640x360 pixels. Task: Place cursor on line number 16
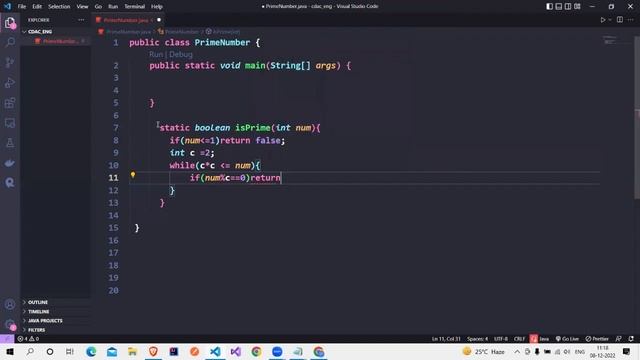pyautogui.click(x=113, y=240)
